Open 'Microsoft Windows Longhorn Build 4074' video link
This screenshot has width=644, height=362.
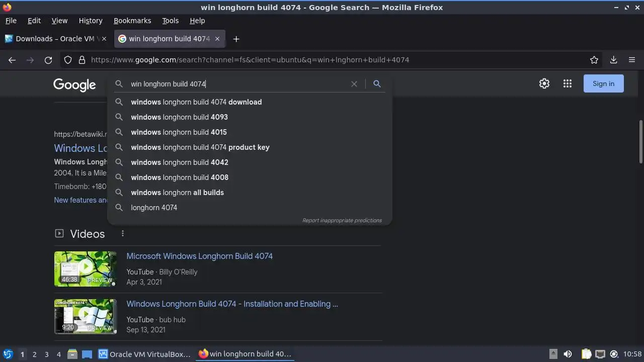coord(199,256)
